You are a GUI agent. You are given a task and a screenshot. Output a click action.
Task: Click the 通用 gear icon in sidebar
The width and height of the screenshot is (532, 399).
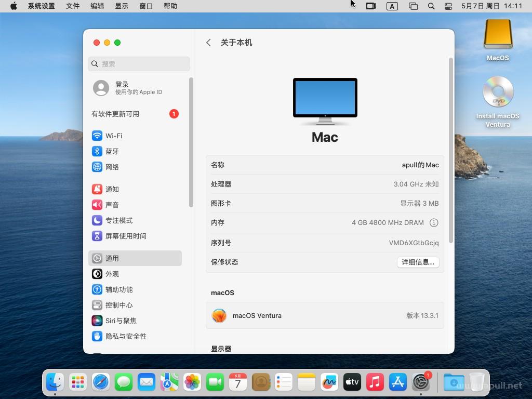pyautogui.click(x=97, y=259)
